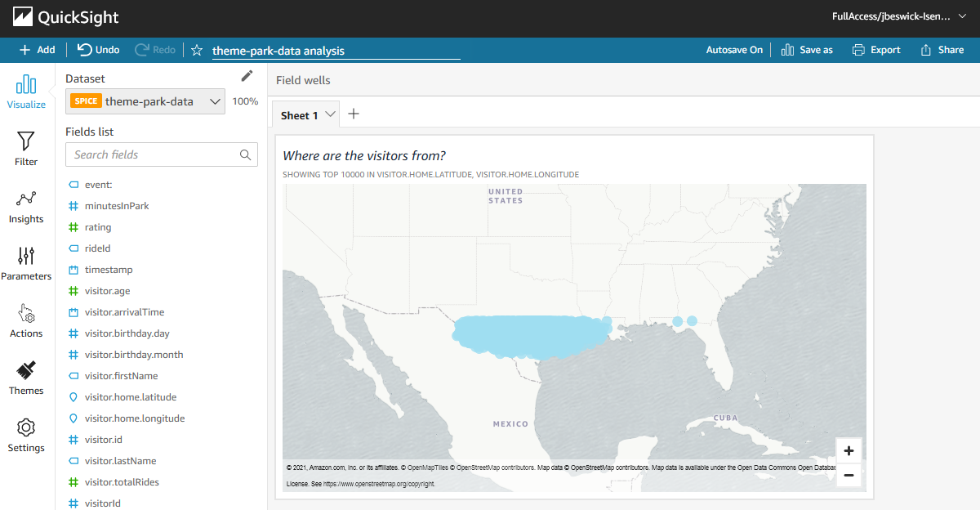Open the Visualize panel icon
The image size is (980, 510).
[x=26, y=84]
